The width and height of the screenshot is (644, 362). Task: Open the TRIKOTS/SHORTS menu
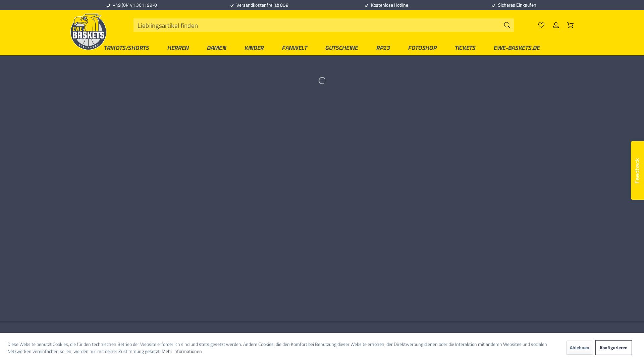point(126,48)
